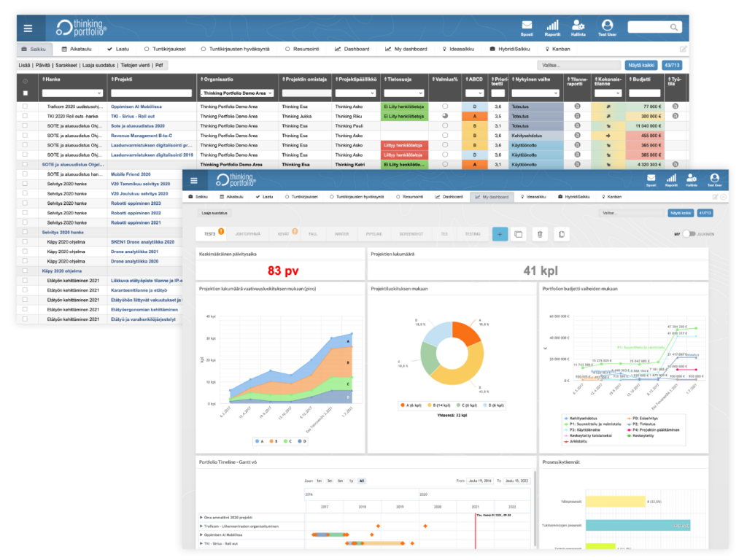This screenshot has width=747, height=560.
Task: Open the Tietosuoja column filter dropdown
Action: click(x=403, y=93)
